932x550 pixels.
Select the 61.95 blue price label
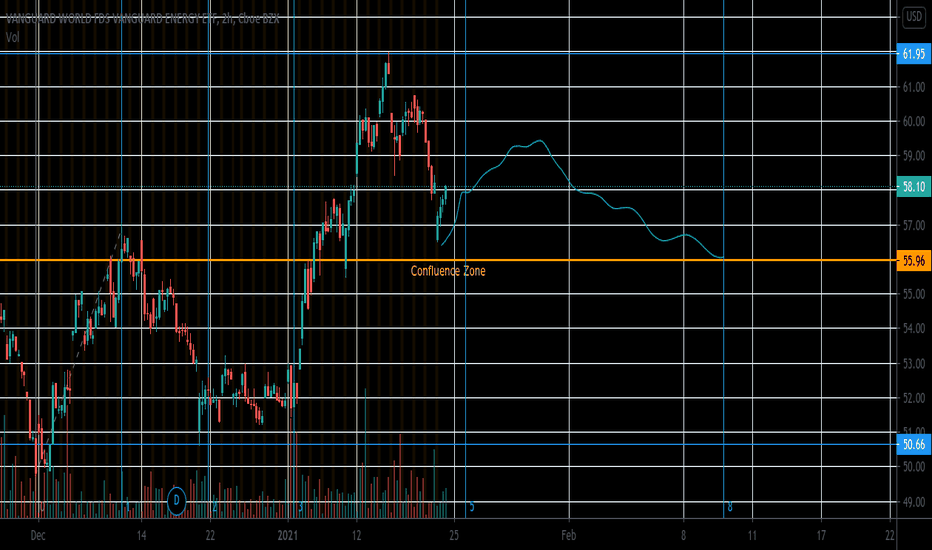pyautogui.click(x=914, y=54)
